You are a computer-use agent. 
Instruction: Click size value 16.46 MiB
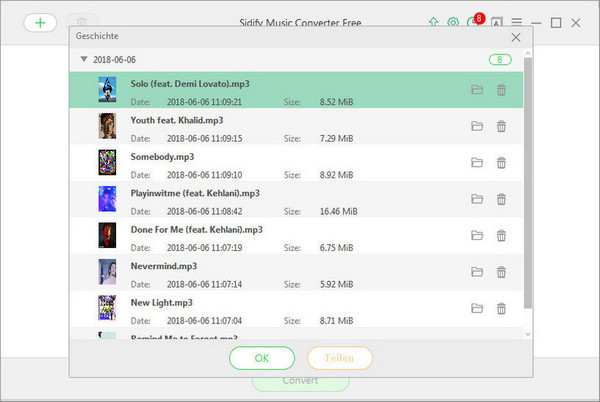coord(339,212)
